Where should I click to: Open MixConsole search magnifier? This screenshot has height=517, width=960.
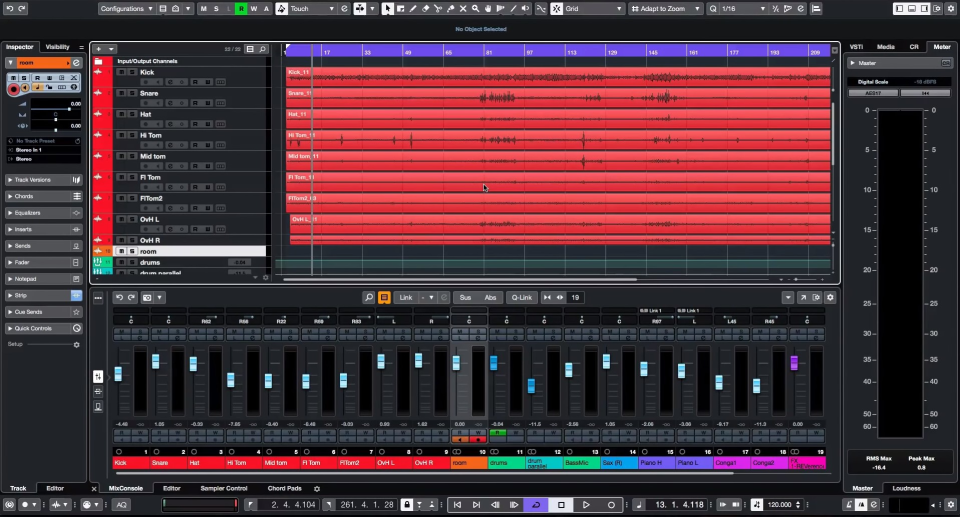369,297
